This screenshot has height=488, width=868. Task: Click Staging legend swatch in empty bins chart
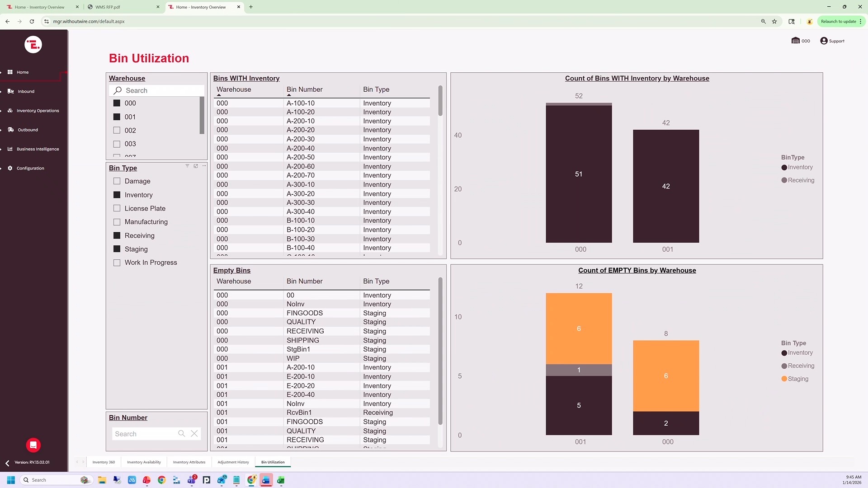click(x=784, y=379)
